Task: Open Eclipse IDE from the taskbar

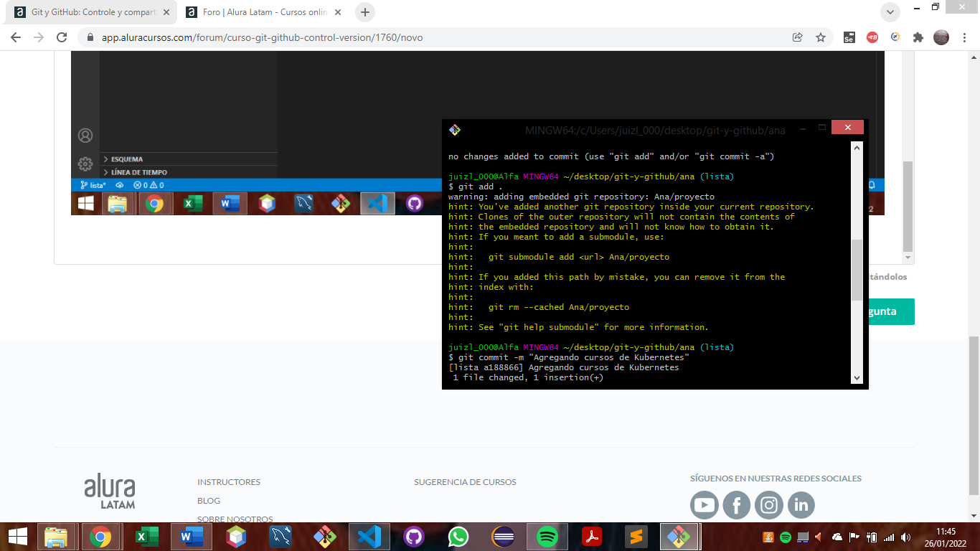Action: [x=503, y=537]
